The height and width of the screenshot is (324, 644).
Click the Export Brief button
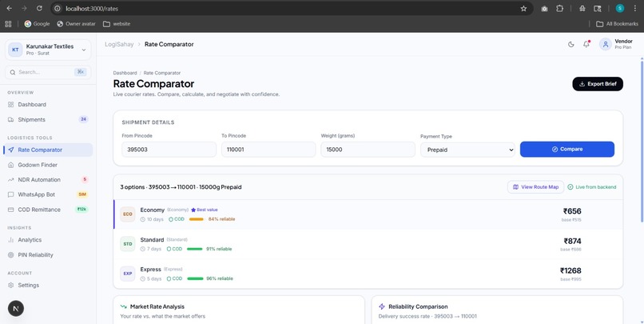(598, 84)
